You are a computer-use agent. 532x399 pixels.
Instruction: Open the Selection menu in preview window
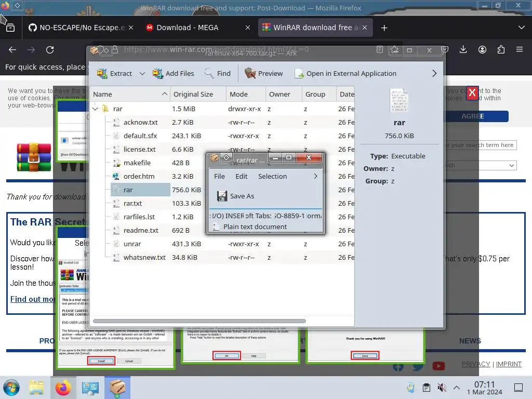click(272, 177)
